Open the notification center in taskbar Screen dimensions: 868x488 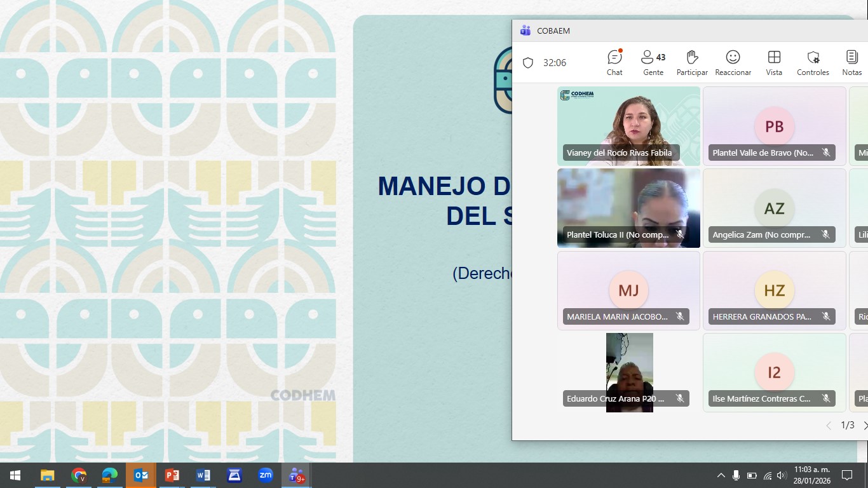coord(846,475)
